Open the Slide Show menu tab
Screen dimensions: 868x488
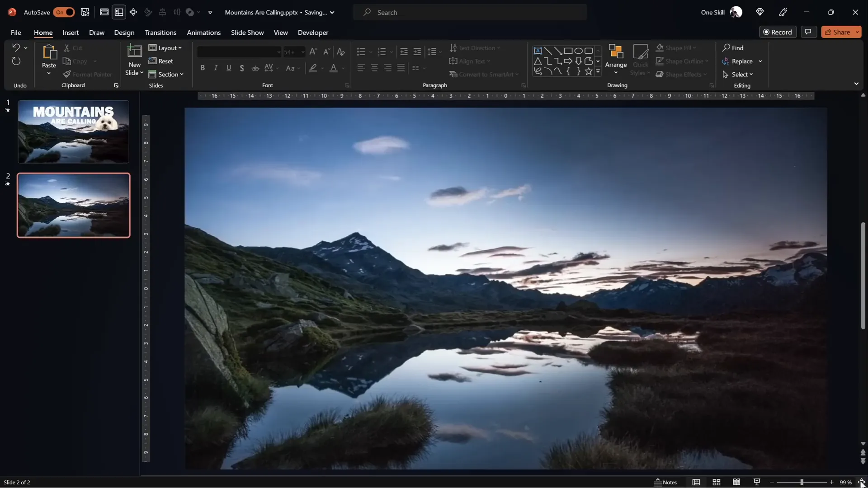pyautogui.click(x=247, y=32)
